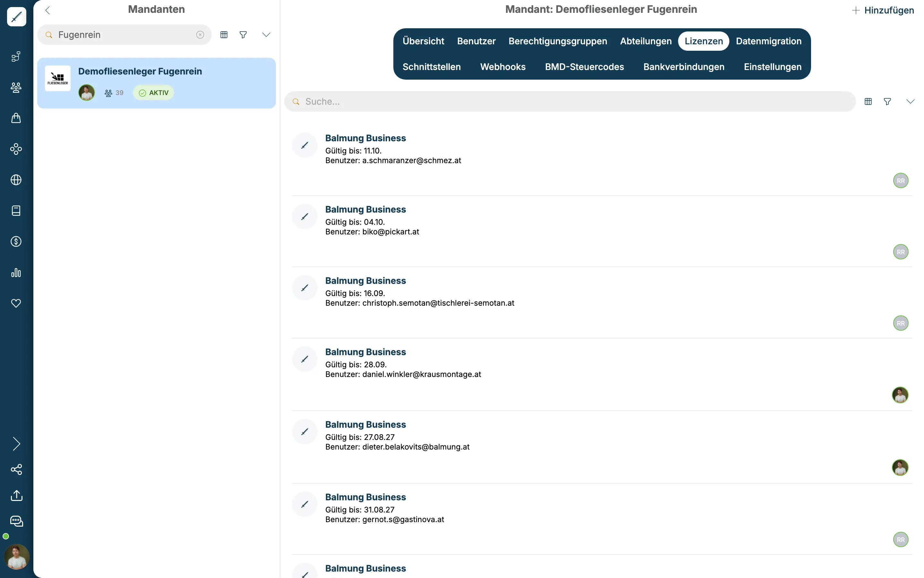Click Hinzufügen to add a license
Viewport: 924px width, 578px height.
[883, 10]
